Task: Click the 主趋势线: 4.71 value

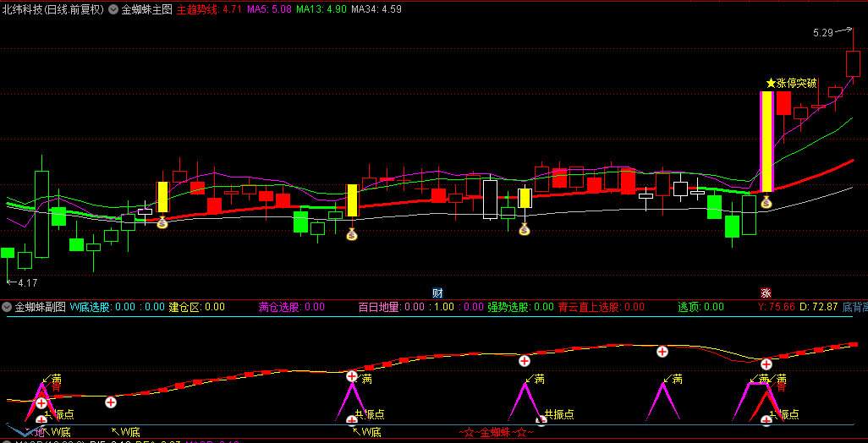Action: 209,8
